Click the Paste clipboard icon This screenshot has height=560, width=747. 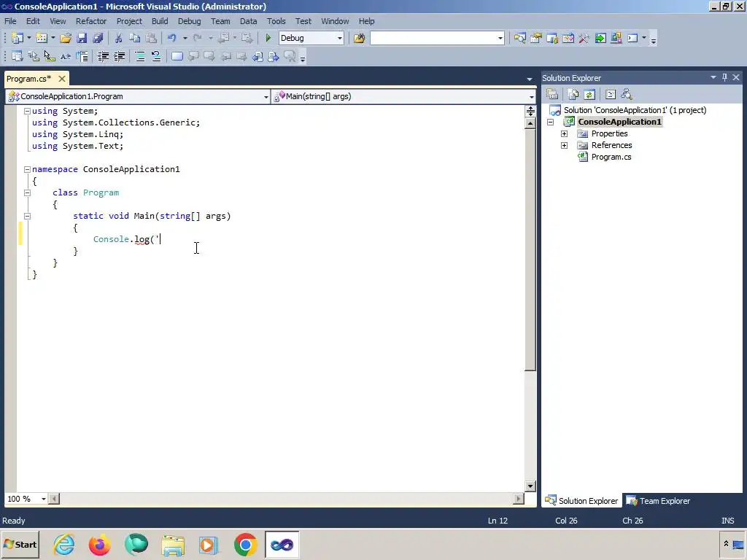point(151,38)
